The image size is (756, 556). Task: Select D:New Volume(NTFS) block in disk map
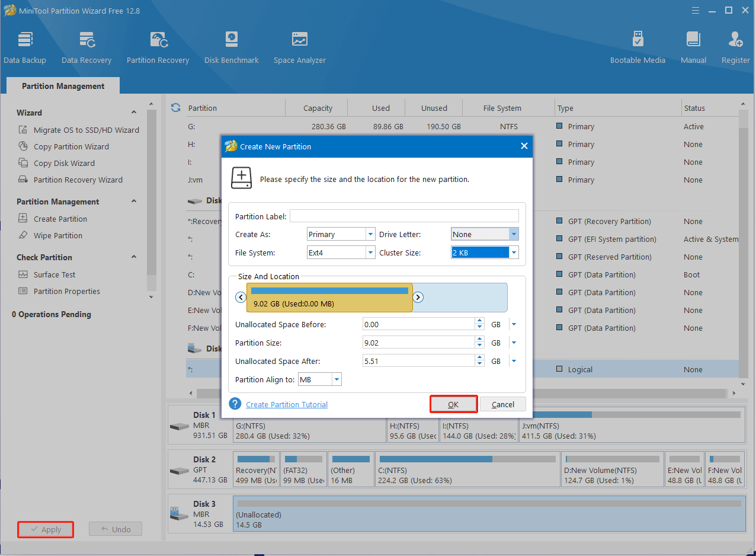click(613, 469)
